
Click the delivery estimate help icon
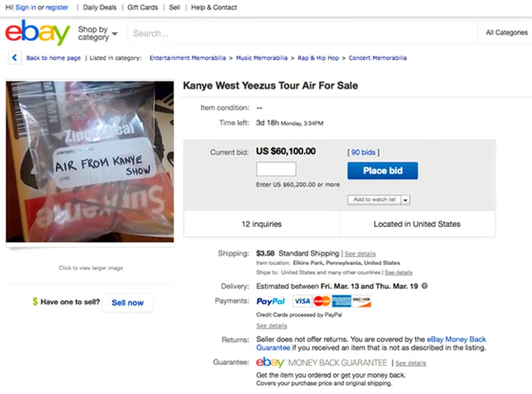click(x=424, y=286)
